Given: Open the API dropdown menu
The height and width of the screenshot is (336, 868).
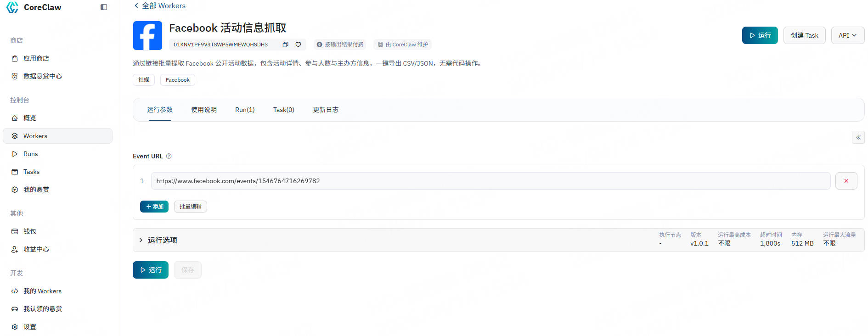Looking at the screenshot, I should (847, 35).
